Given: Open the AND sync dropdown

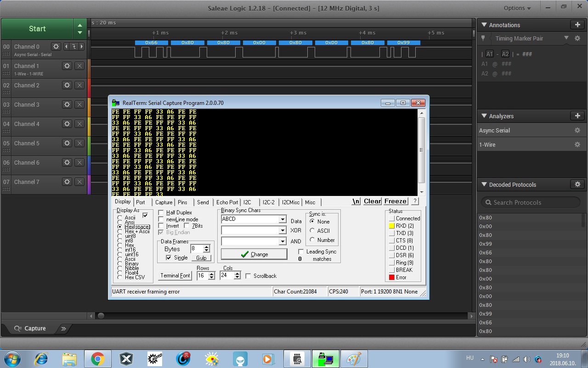Looking at the screenshot, I should click(x=283, y=241).
